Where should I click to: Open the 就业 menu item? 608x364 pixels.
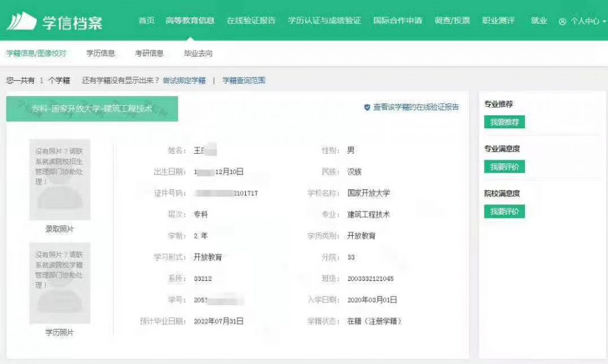tap(539, 21)
